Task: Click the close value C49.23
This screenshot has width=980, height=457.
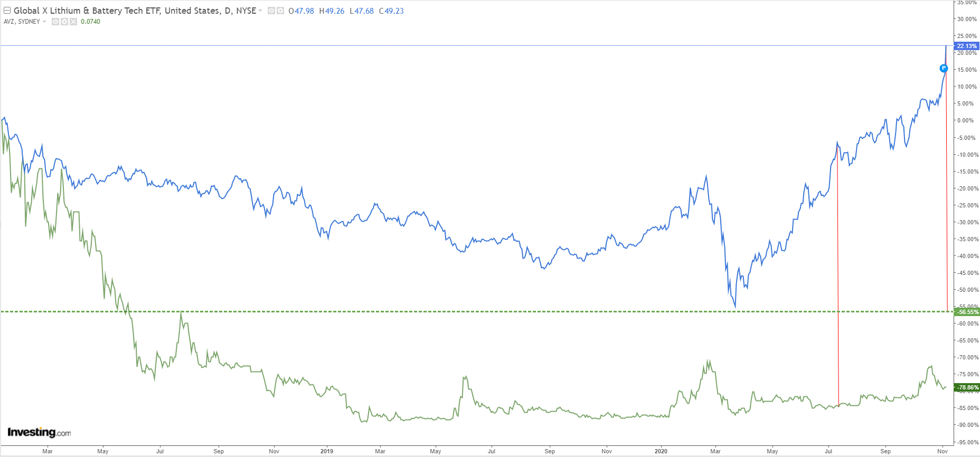Action: click(x=391, y=11)
